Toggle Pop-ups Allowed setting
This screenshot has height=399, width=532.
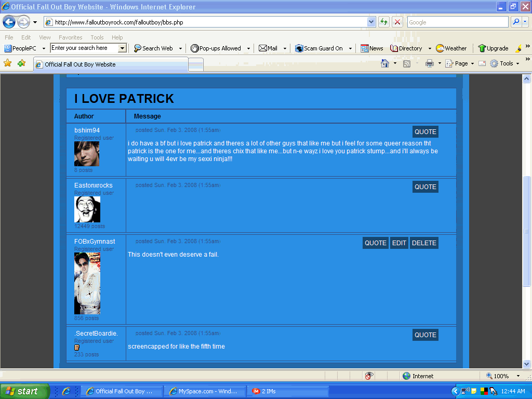click(216, 48)
